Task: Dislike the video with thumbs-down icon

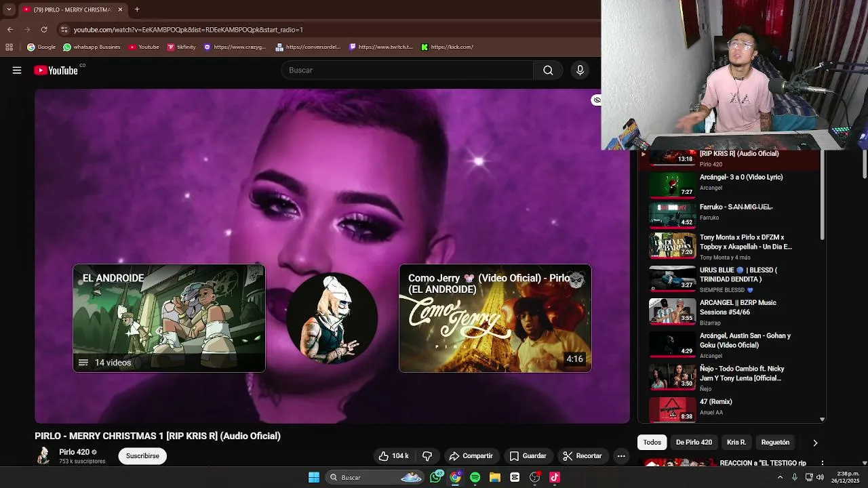Action: click(427, 456)
